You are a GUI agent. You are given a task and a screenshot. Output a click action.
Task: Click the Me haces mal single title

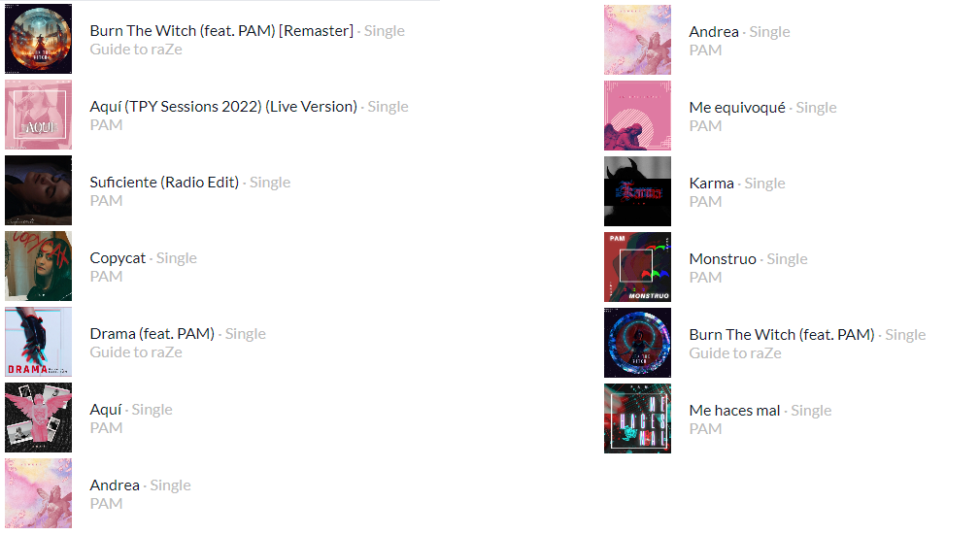point(734,411)
